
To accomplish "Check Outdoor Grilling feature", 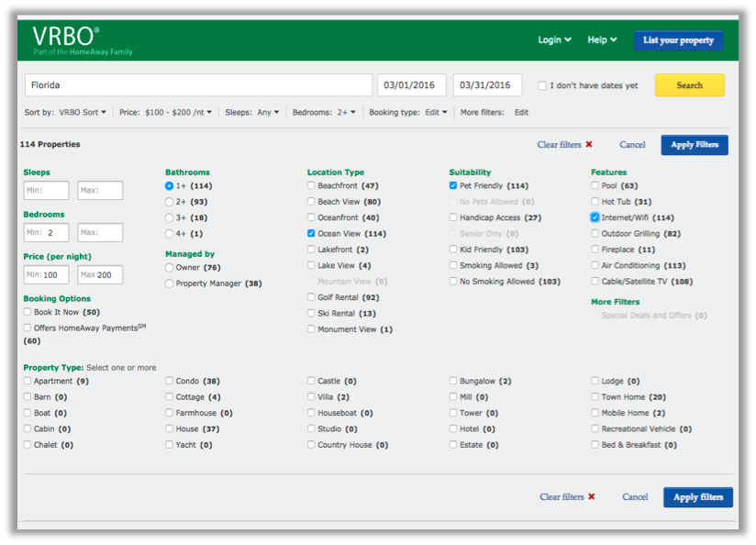I will click(x=595, y=233).
